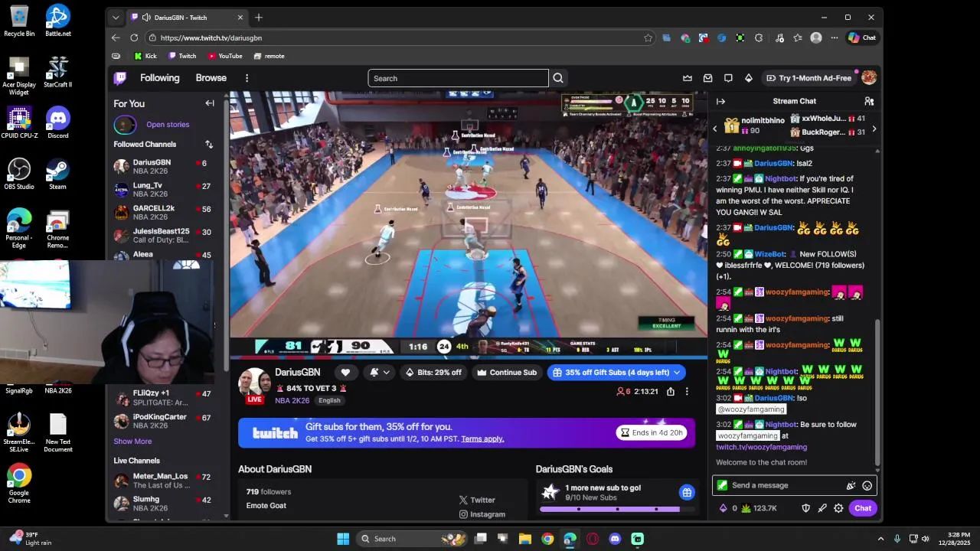Open the Kick bookmark
The image size is (980, 551).
(145, 56)
